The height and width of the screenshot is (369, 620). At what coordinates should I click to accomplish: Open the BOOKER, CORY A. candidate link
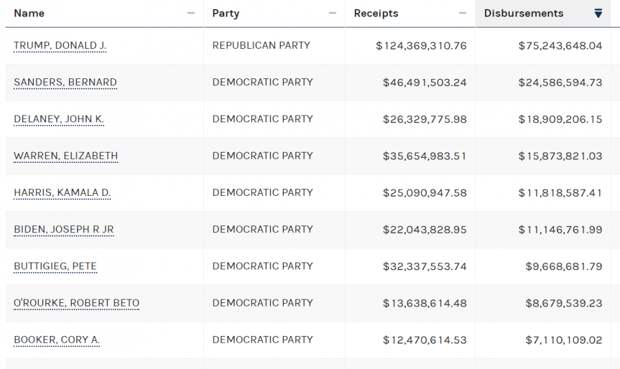click(57, 340)
